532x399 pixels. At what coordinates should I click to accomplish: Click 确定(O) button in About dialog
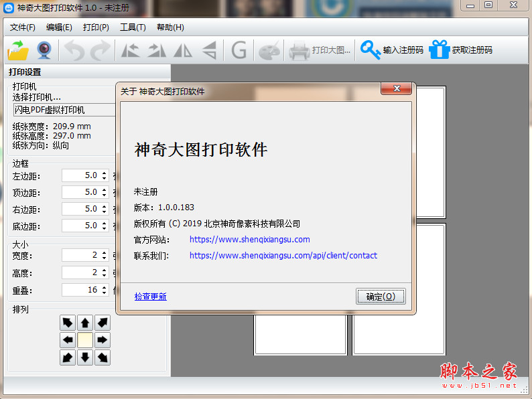[x=381, y=297]
